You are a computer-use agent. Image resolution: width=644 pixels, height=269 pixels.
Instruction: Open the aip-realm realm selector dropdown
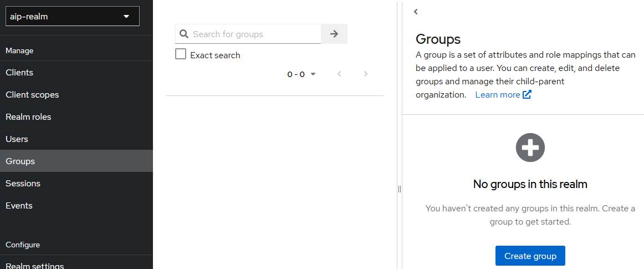click(x=72, y=17)
